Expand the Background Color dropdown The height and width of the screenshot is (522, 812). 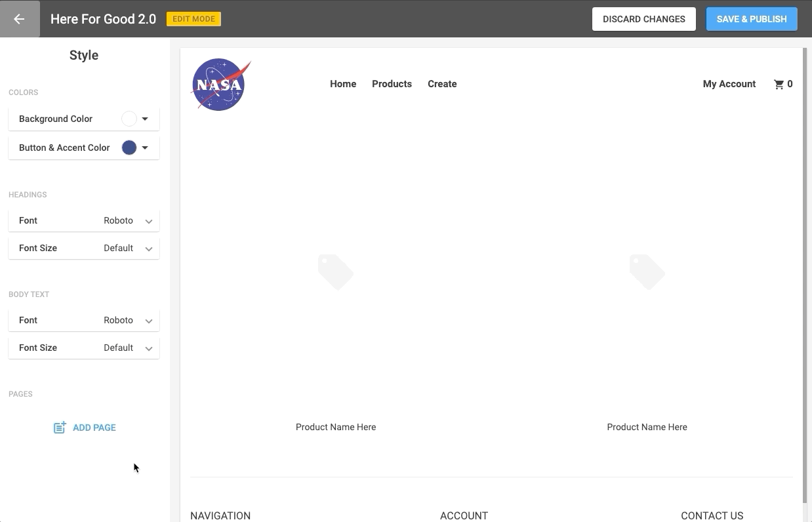tap(145, 119)
